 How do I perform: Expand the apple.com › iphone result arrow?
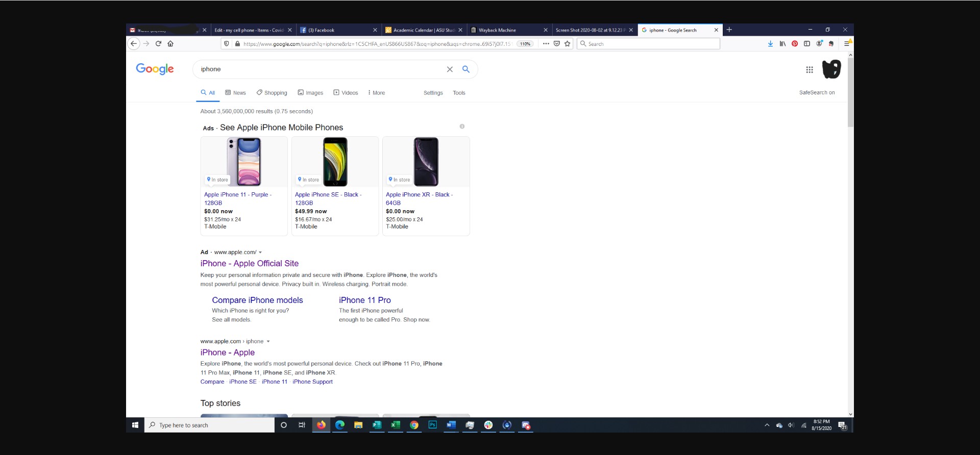point(268,342)
